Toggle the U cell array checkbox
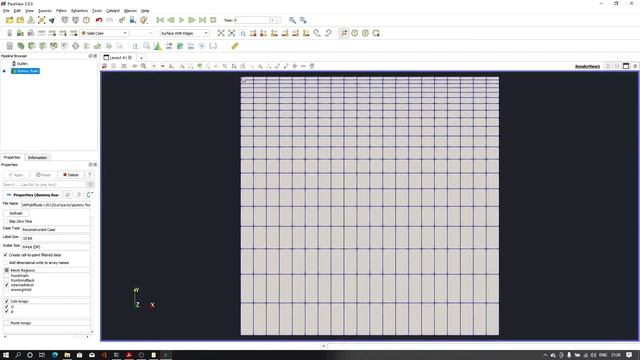The height and width of the screenshot is (360, 640). pyautogui.click(x=7, y=306)
